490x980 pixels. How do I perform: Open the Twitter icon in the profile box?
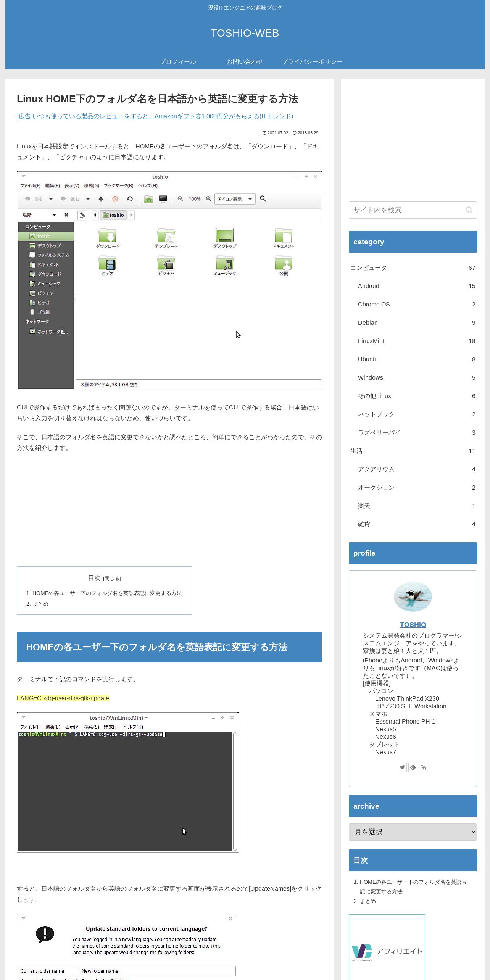pos(402,767)
